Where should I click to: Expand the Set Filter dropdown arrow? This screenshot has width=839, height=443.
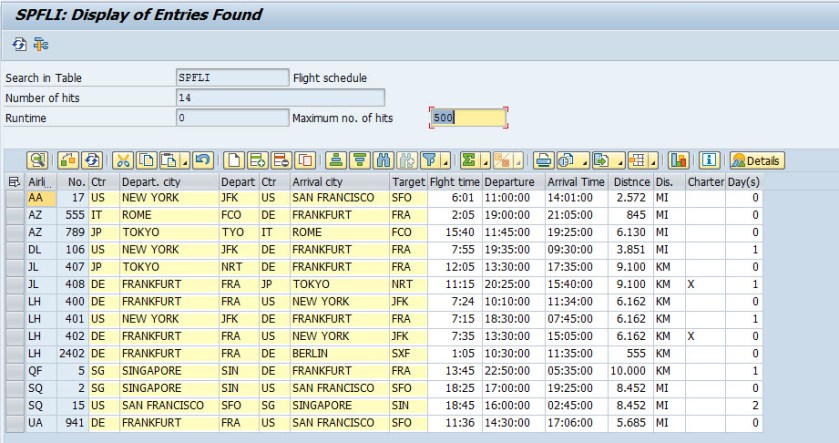[444, 161]
